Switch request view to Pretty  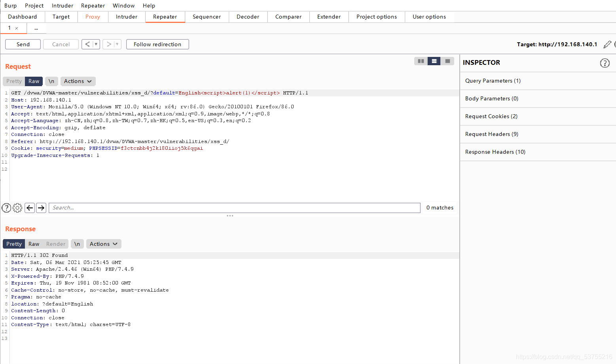coord(14,81)
